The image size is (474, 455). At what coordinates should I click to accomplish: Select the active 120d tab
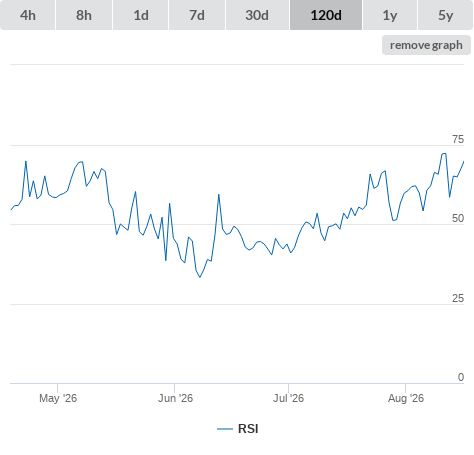click(x=326, y=15)
